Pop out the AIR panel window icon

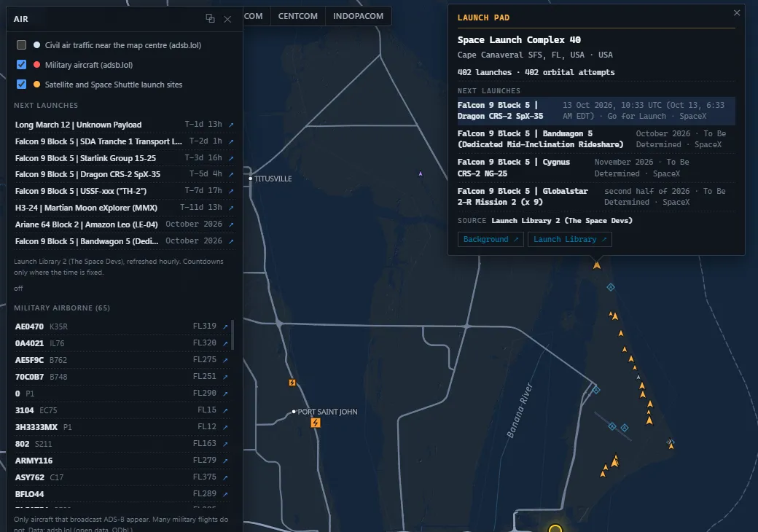click(x=211, y=18)
